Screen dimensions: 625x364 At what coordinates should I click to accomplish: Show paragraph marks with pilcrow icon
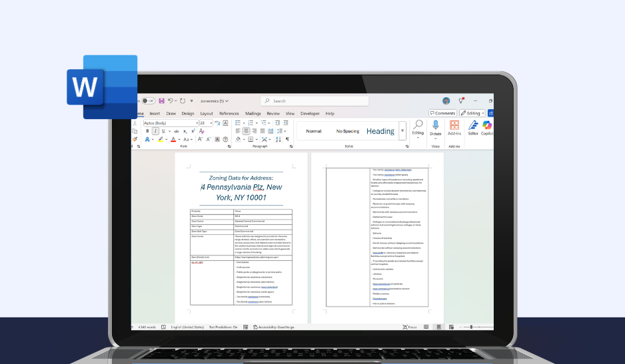click(x=287, y=139)
